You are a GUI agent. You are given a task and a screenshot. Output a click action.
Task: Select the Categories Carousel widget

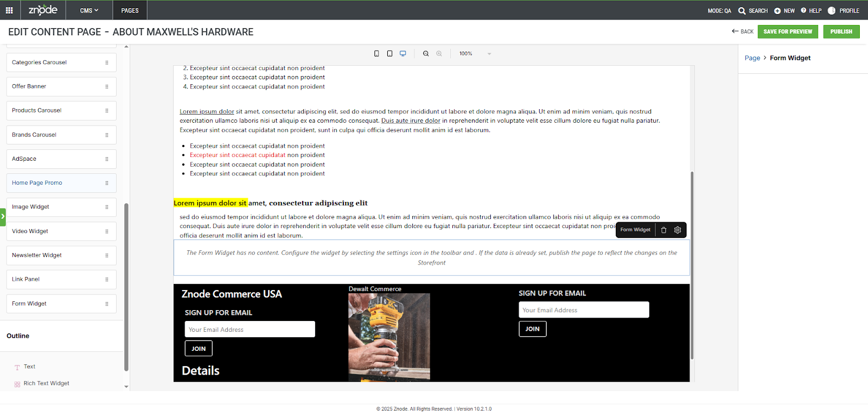[61, 62]
